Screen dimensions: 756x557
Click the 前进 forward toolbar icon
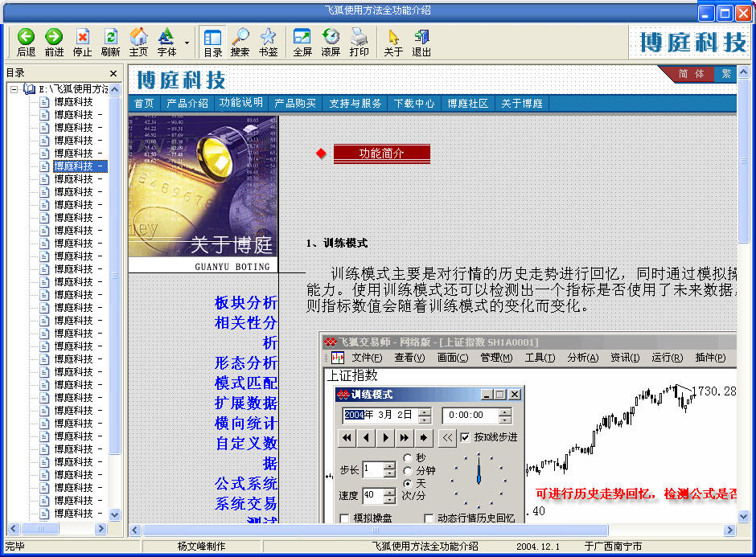(x=54, y=42)
